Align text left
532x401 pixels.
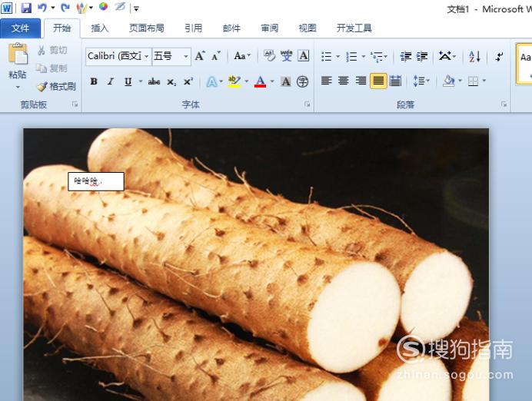tap(327, 81)
